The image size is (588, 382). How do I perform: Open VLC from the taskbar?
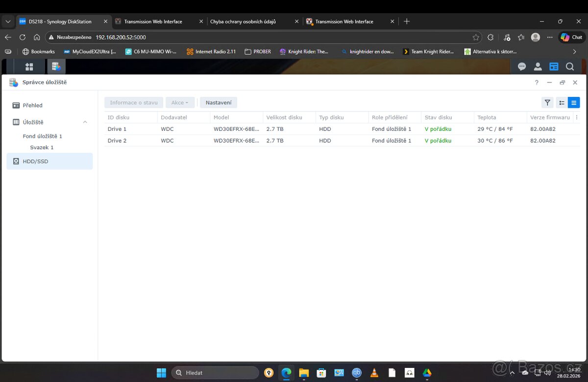(x=374, y=373)
